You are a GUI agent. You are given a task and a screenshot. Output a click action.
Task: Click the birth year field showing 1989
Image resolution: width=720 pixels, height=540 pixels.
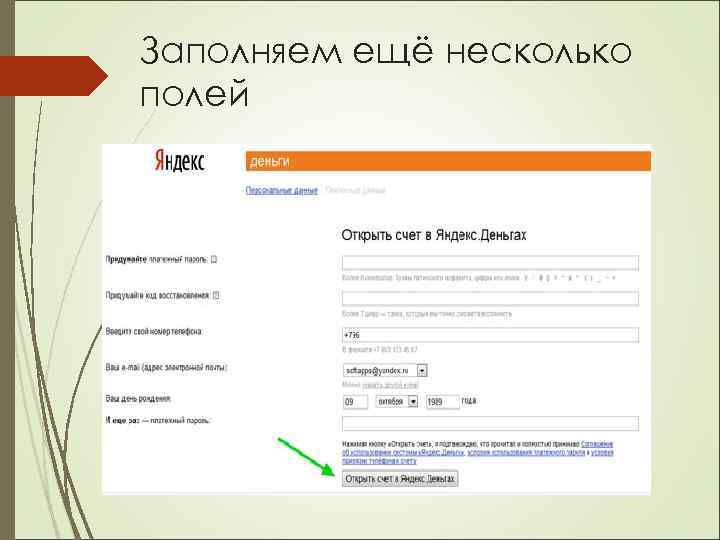coord(443,402)
